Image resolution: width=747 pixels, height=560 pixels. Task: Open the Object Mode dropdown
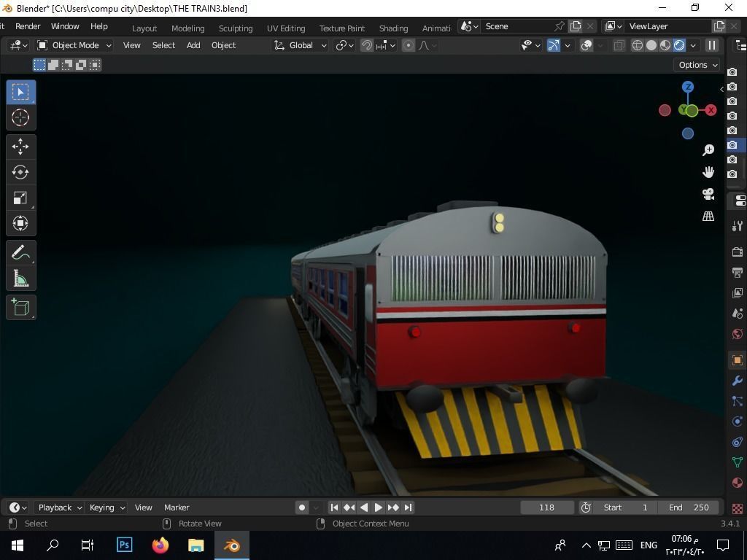(74, 45)
